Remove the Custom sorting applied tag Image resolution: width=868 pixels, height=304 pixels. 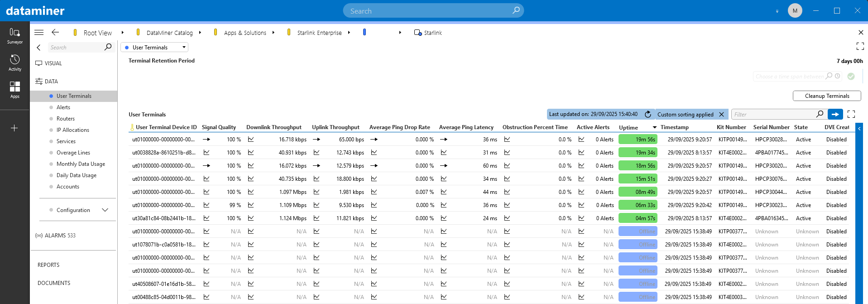click(x=722, y=115)
